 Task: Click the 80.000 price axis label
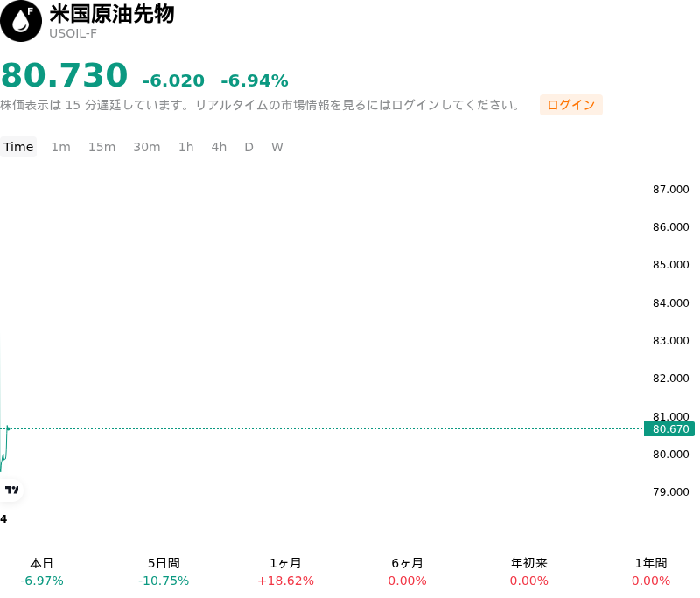(670, 455)
